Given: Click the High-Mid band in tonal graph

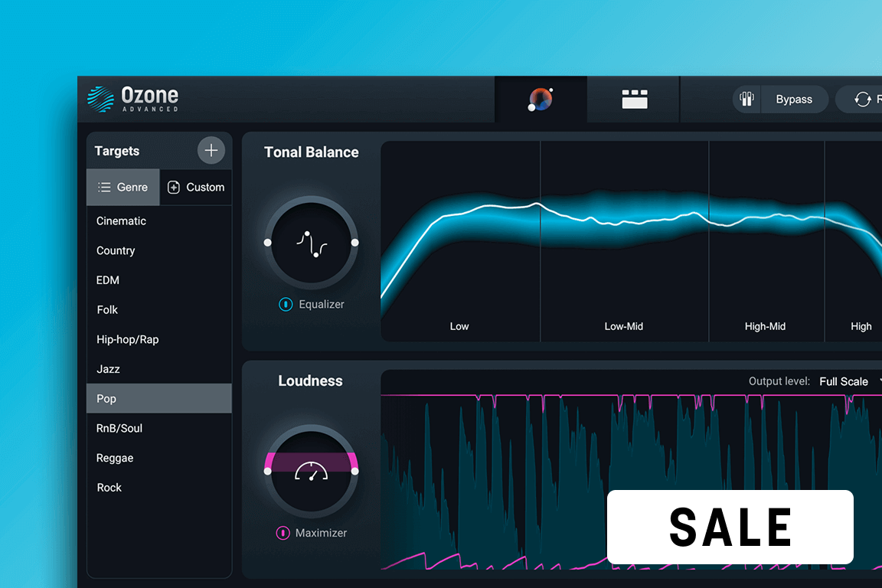Looking at the screenshot, I should (x=766, y=241).
